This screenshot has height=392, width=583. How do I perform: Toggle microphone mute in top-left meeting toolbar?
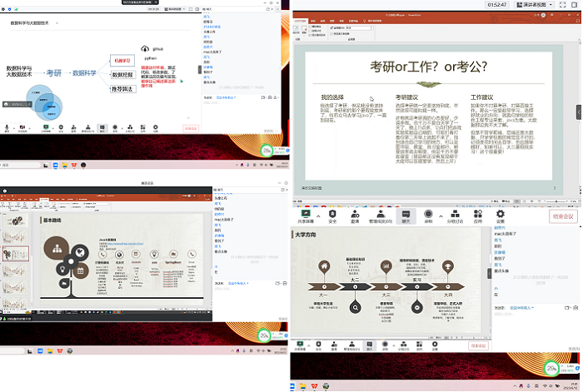point(7,128)
